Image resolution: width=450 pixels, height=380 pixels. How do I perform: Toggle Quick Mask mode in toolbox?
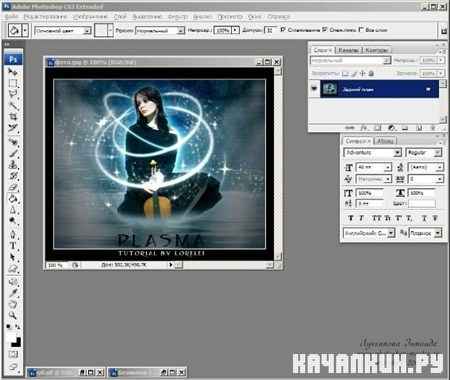coord(13,354)
